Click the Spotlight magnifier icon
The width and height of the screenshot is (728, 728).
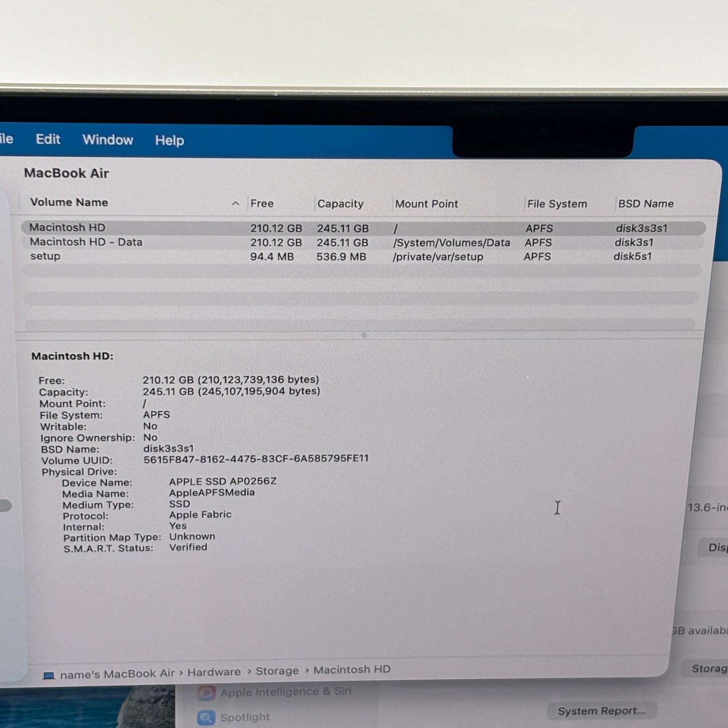point(206,717)
